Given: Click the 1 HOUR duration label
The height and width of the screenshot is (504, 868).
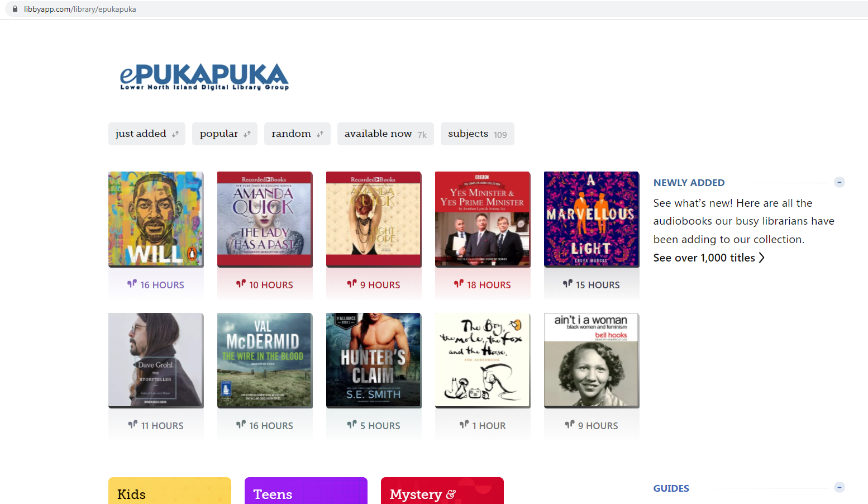Looking at the screenshot, I should coord(489,426).
